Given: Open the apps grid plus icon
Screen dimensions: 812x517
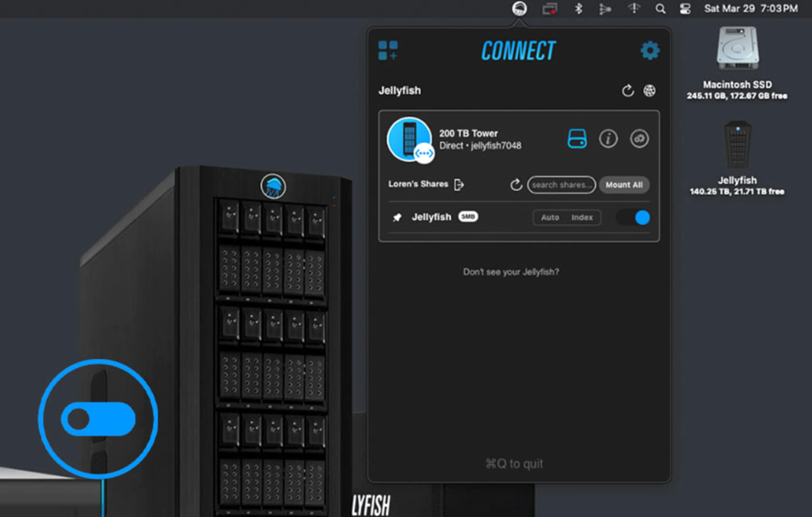Looking at the screenshot, I should (388, 50).
